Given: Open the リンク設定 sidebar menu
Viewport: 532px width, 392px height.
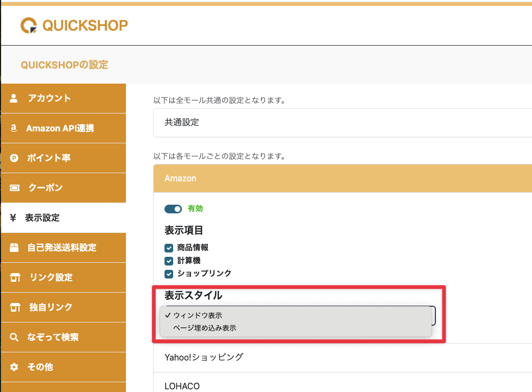Looking at the screenshot, I should (x=51, y=277).
